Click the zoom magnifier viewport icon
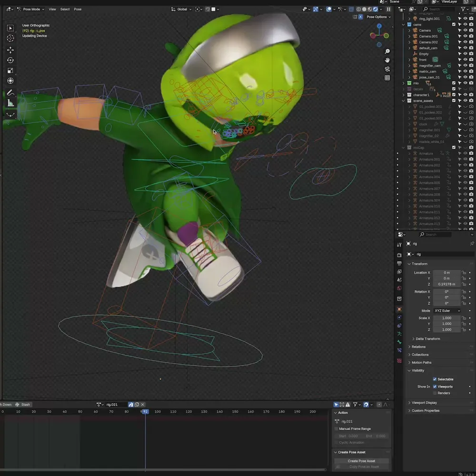This screenshot has width=476, height=476. click(387, 51)
